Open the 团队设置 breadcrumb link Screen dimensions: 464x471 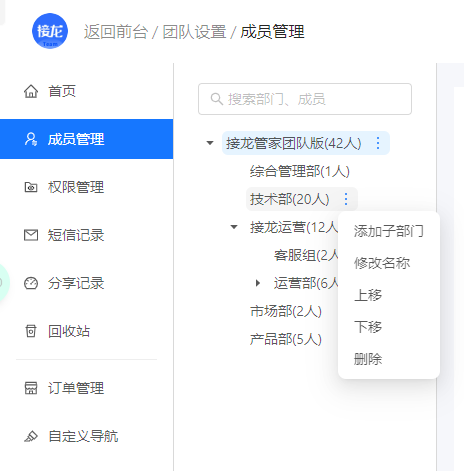tap(194, 32)
